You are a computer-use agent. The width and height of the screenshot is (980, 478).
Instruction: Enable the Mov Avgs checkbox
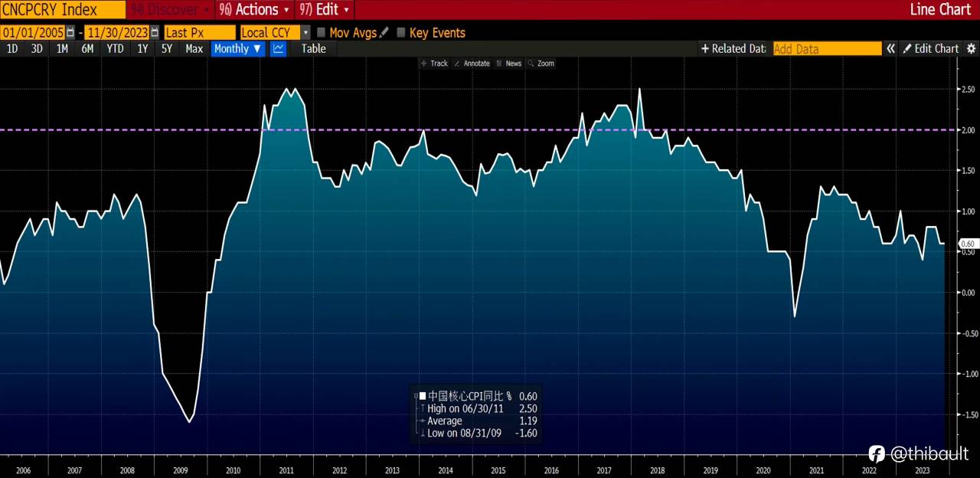(322, 32)
